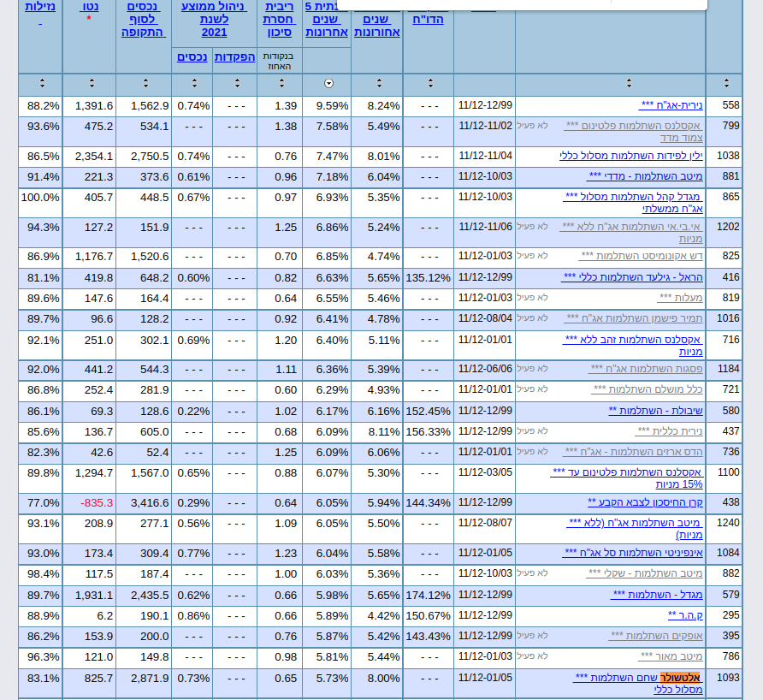
Task: Click the sort icon for ניהול ממוצע לשנת 2021
Action: 194,83
